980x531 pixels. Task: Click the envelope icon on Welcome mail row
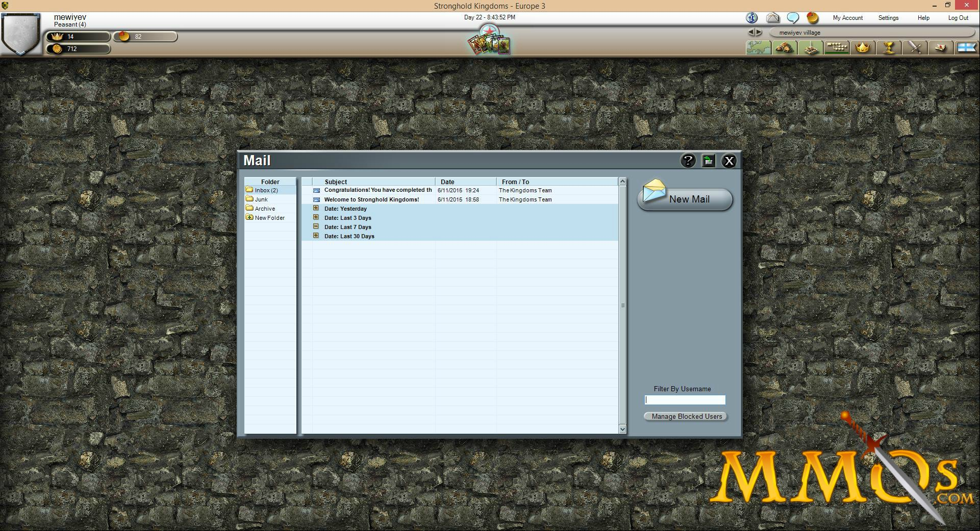tap(316, 200)
